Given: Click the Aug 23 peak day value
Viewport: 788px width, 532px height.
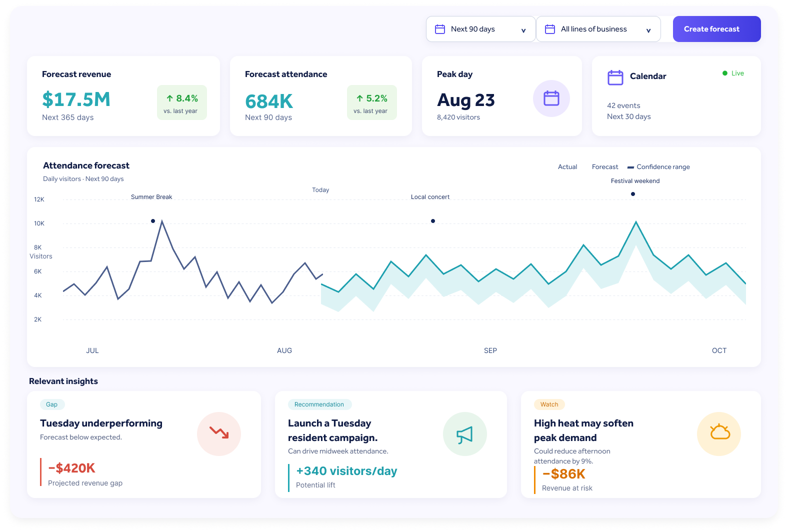Looking at the screenshot, I should [466, 100].
